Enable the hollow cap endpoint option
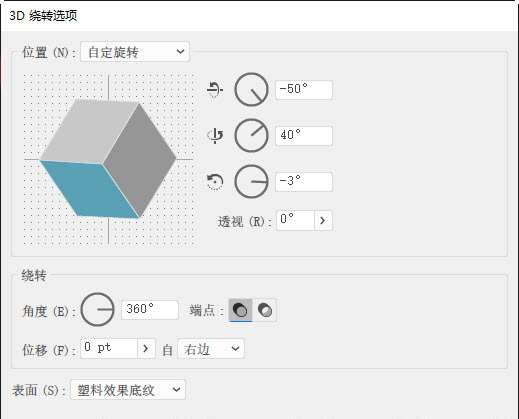The image size is (519, 419). point(265,310)
